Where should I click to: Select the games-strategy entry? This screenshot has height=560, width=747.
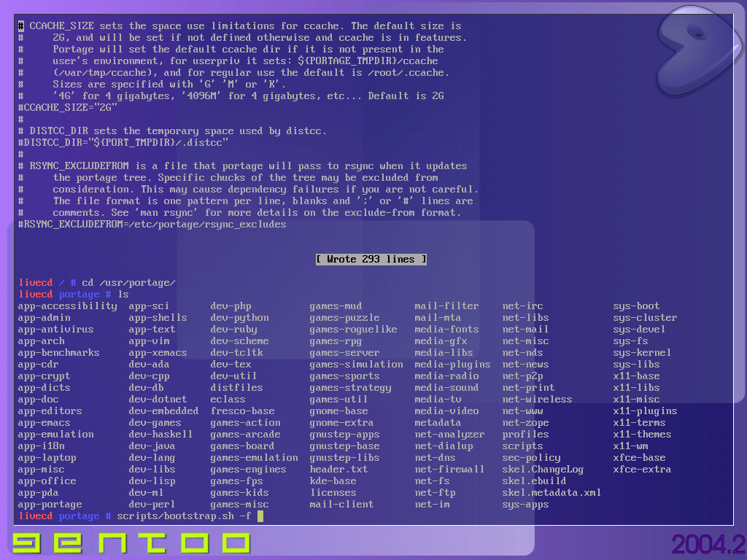click(351, 388)
